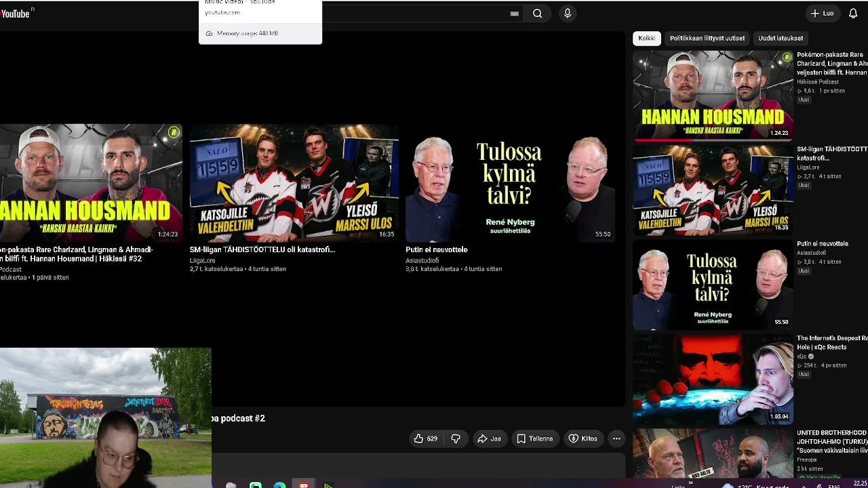Viewport: 868px width, 488px height.
Task: Click the '254 t. · 4 pv sitten' sidebar text
Action: 823,365
